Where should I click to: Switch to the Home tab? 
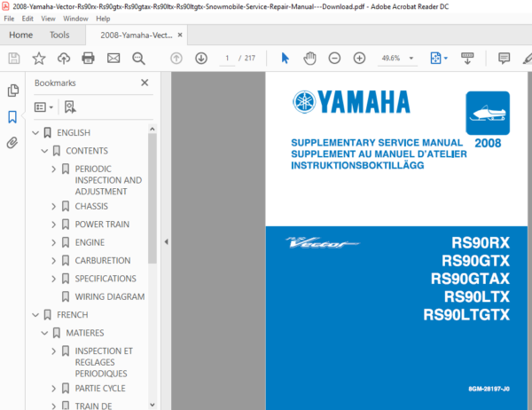(20, 35)
